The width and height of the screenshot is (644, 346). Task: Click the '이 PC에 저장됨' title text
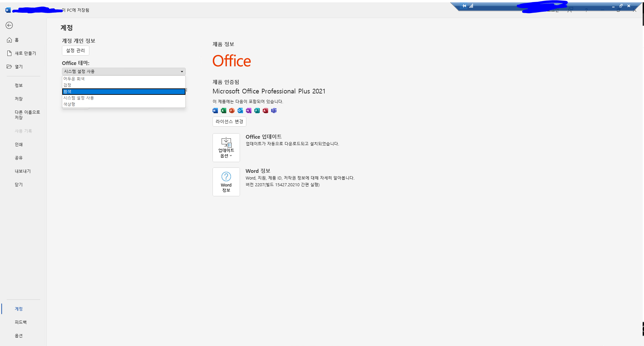click(76, 10)
